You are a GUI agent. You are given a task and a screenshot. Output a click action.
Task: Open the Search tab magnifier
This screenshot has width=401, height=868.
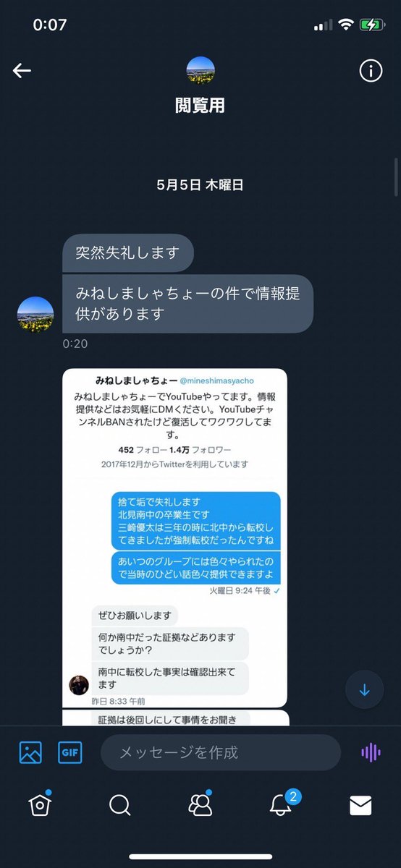pyautogui.click(x=119, y=805)
